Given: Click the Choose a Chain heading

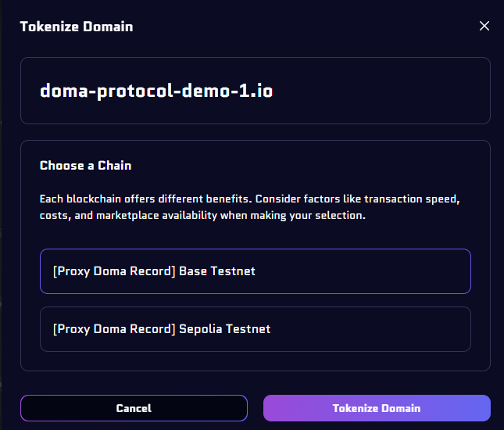Looking at the screenshot, I should click(x=85, y=166).
